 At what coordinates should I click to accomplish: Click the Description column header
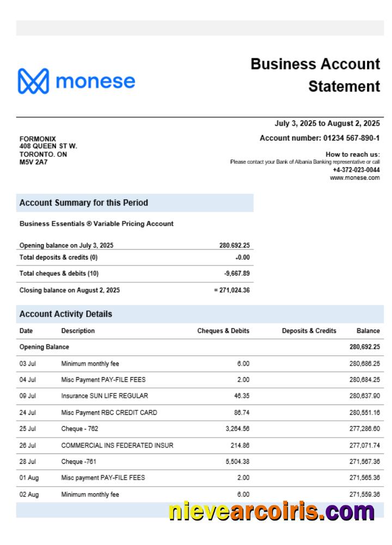coord(78,331)
